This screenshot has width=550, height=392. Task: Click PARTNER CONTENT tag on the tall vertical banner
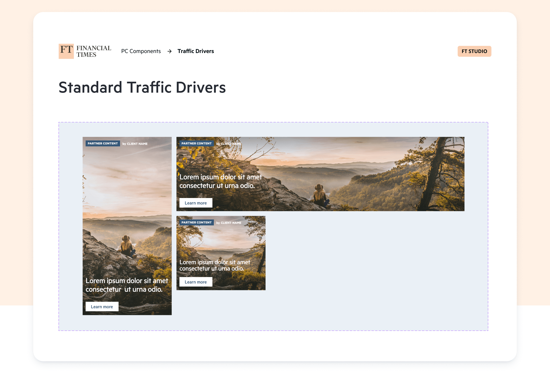pyautogui.click(x=103, y=143)
